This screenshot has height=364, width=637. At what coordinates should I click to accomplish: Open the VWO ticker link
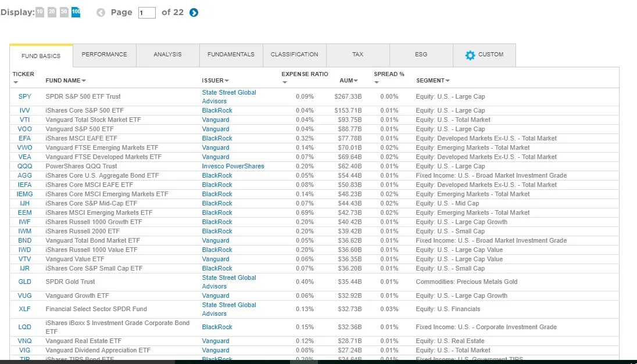pyautogui.click(x=25, y=147)
